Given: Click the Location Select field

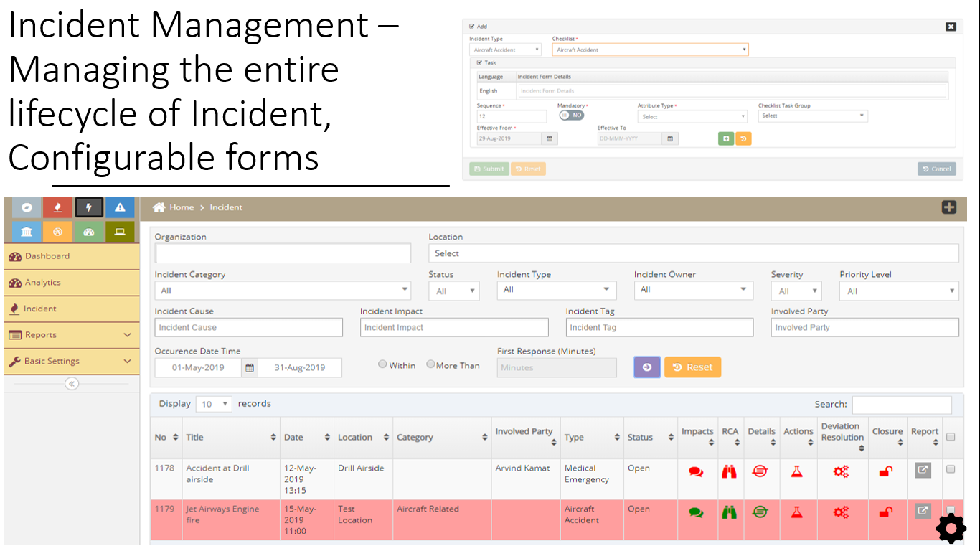Looking at the screenshot, I should tap(694, 253).
